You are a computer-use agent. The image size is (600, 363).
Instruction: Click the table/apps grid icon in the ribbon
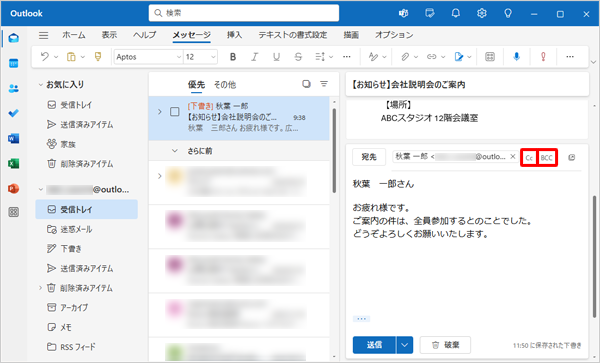(490, 57)
